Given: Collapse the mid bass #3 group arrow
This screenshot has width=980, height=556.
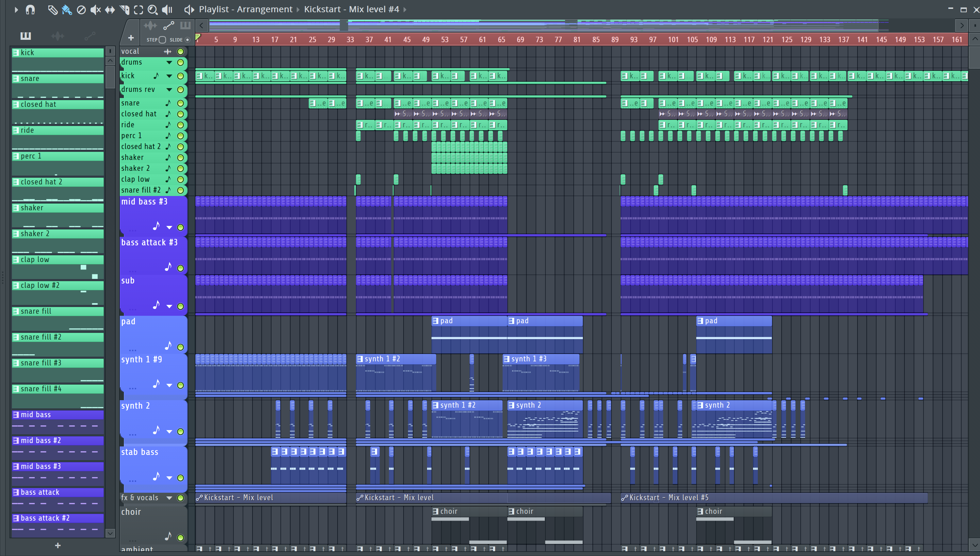Looking at the screenshot, I should tap(169, 228).
